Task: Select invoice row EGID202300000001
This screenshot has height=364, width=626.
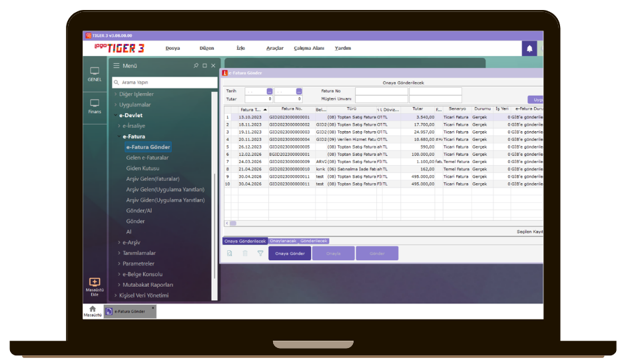Action: pyautogui.click(x=384, y=154)
